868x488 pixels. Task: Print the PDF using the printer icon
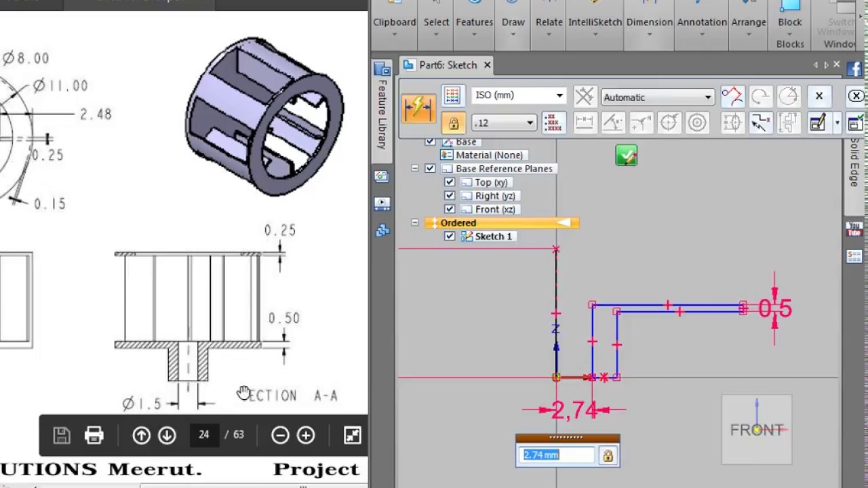tap(94, 435)
